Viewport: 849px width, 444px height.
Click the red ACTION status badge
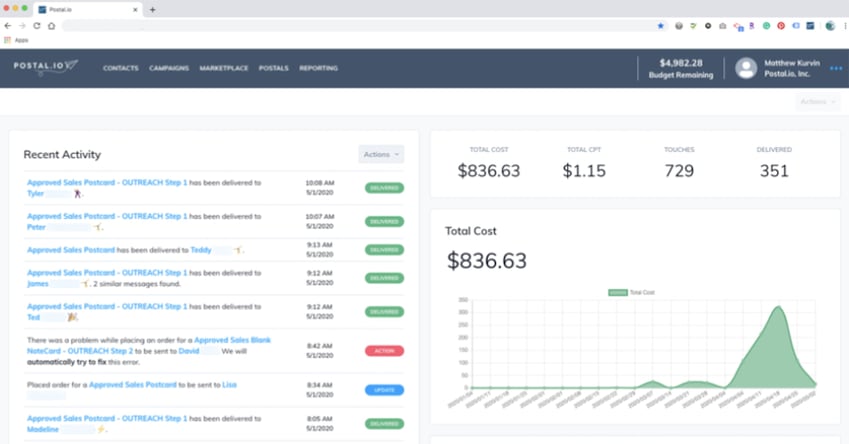point(385,351)
